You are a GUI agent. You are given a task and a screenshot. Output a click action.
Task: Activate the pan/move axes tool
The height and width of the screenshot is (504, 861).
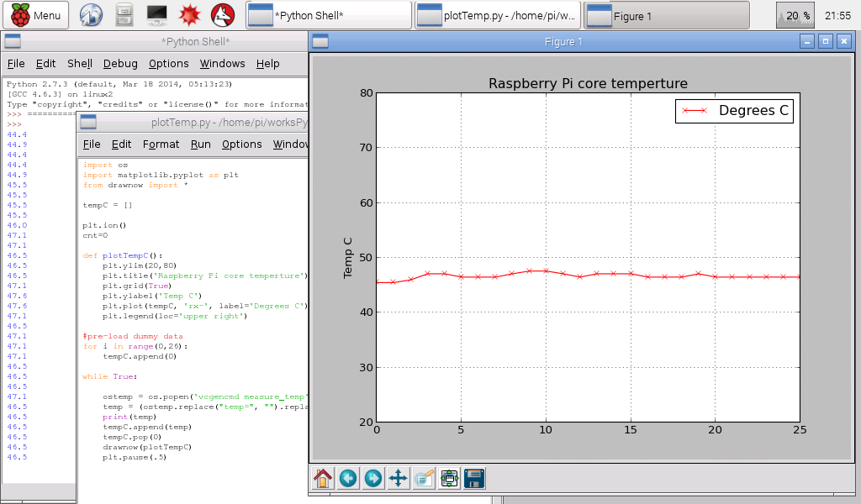(399, 478)
